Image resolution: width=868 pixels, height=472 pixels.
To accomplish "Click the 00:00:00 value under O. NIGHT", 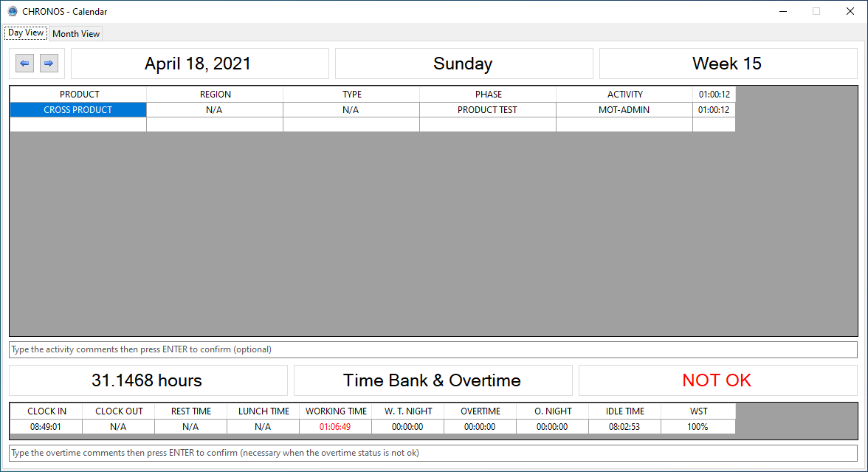I will click(552, 427).
